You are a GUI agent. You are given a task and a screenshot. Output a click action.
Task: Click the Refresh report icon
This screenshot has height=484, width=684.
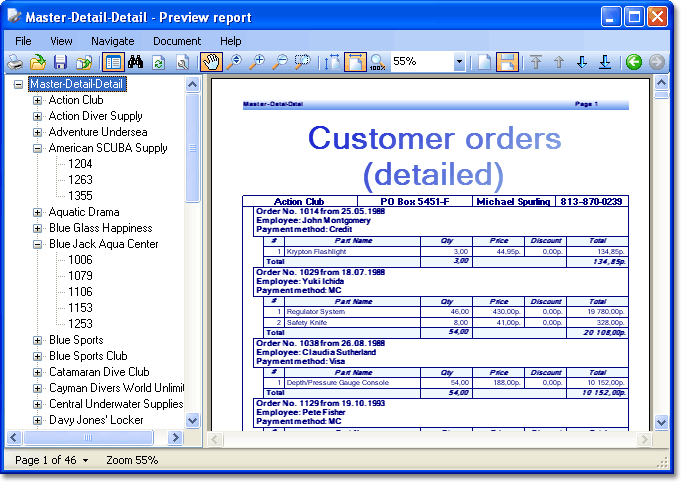tap(158, 62)
